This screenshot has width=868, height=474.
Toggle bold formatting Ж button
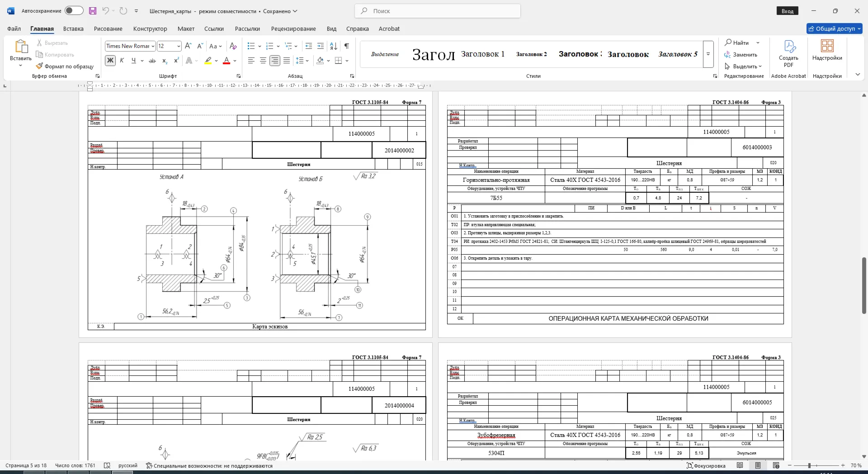coord(110,61)
